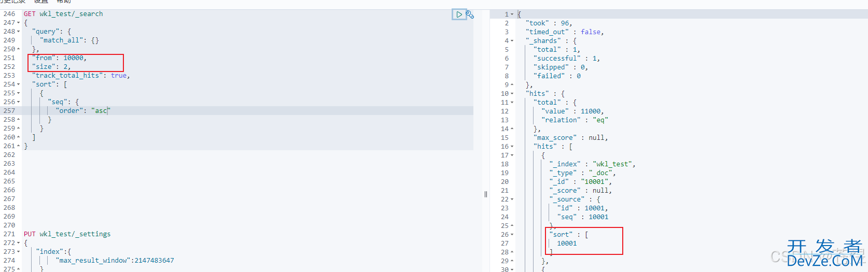Click the "_index" : "wkl_test" response line

592,164
